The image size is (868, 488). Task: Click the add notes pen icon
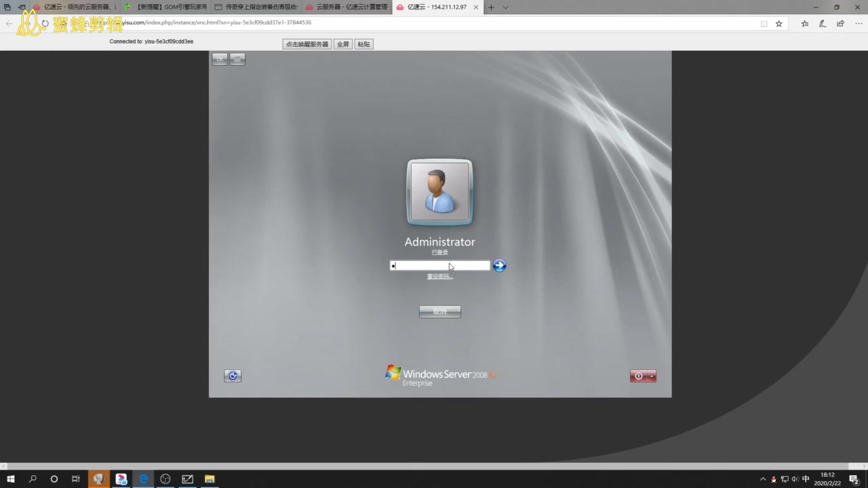tap(823, 24)
